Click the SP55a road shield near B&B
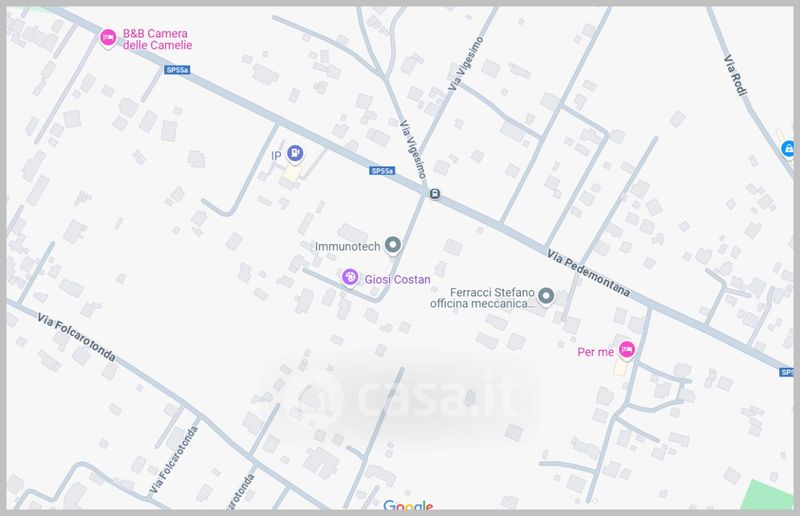 pyautogui.click(x=177, y=70)
